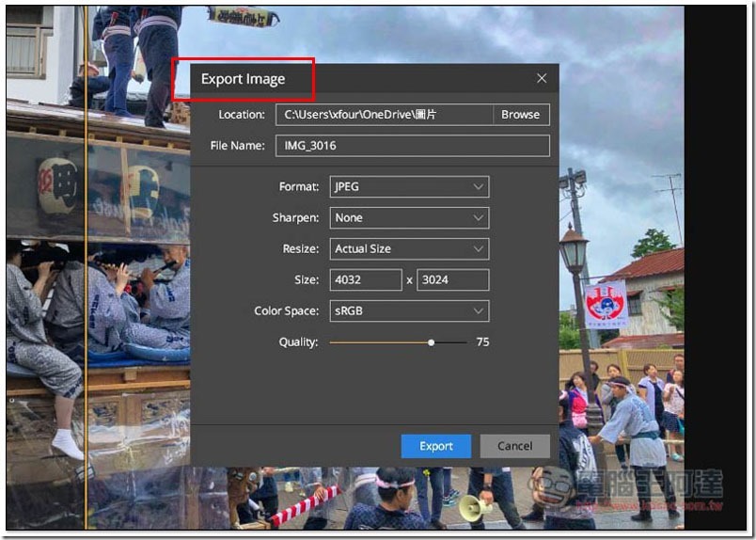Close the Export Image dialog
Viewport: 756px width, 540px height.
(542, 78)
